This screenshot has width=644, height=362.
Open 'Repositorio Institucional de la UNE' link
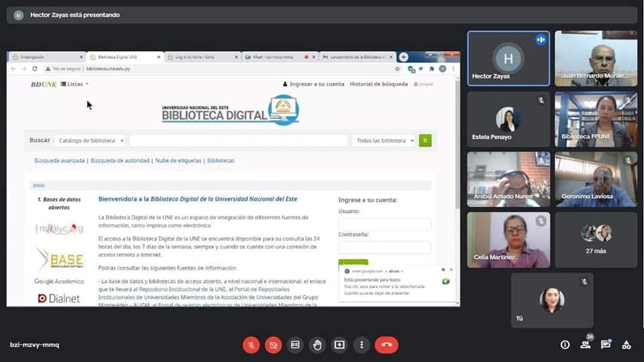tap(182, 290)
